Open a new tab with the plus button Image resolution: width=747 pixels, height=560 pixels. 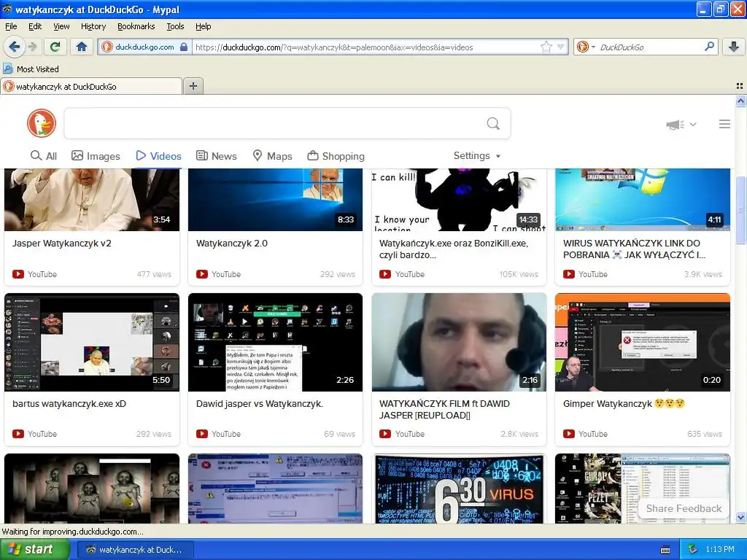[193, 86]
